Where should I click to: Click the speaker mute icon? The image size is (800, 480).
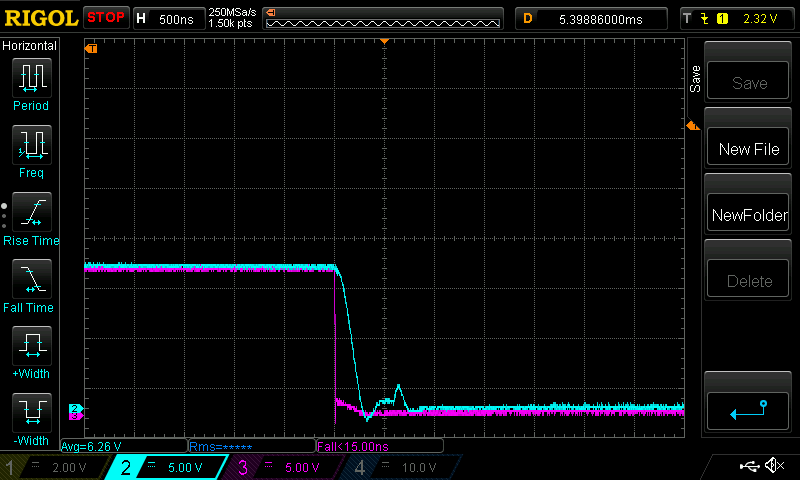773,466
